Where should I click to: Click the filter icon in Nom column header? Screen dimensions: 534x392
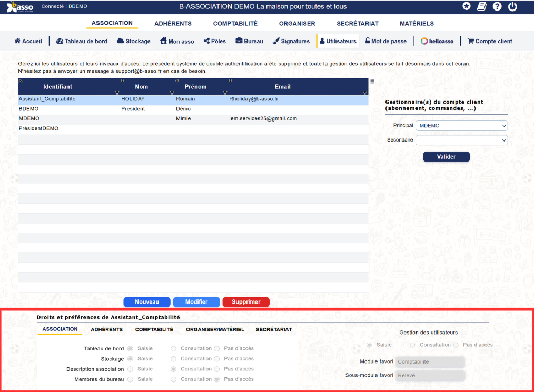point(172,93)
